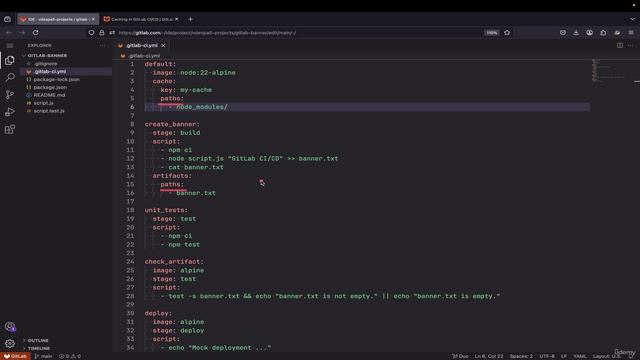Change the YAML language mode

[x=580, y=356]
